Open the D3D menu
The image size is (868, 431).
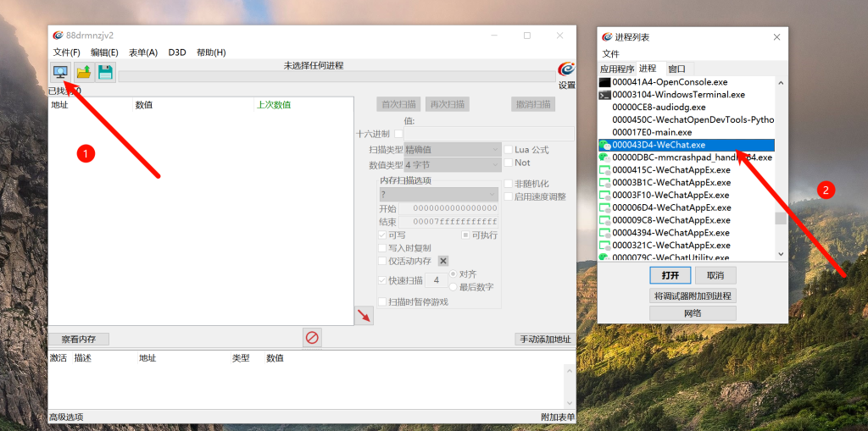(177, 52)
